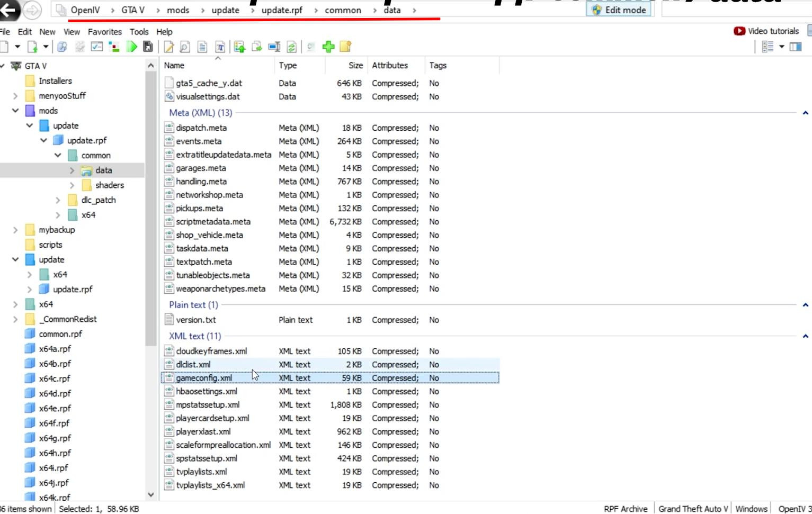Open the Favorites menu
The width and height of the screenshot is (812, 514).
pyautogui.click(x=105, y=32)
